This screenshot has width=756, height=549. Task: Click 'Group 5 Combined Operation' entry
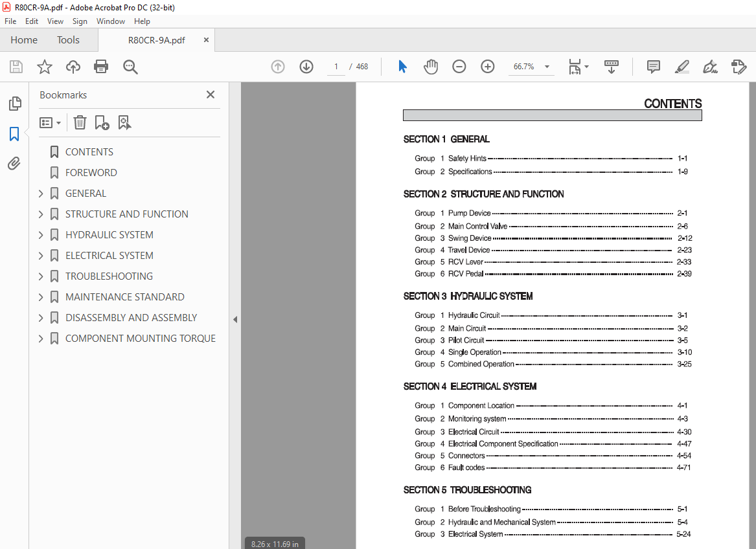pyautogui.click(x=553, y=364)
